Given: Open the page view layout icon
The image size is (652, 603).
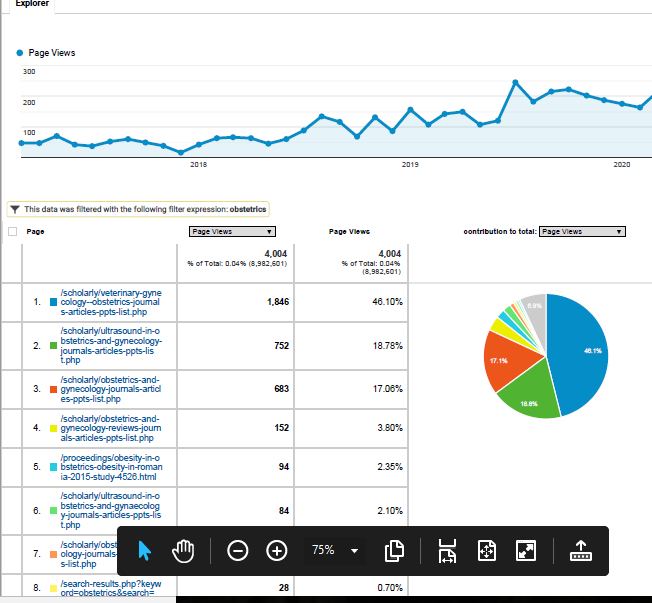Looking at the screenshot, I should [x=394, y=551].
